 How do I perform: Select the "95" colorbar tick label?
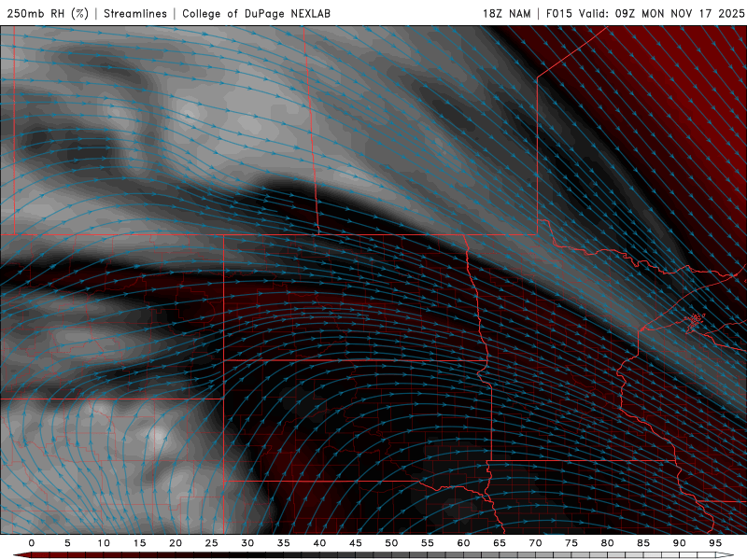pos(715,543)
